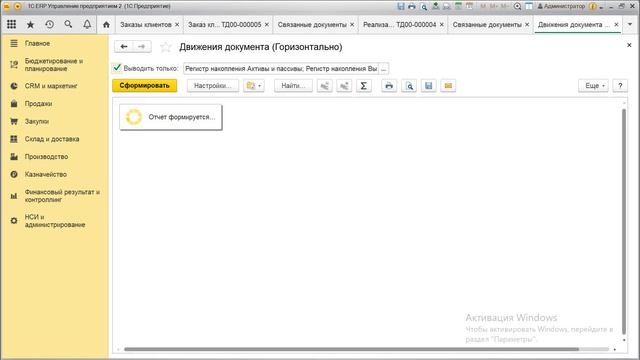Open report variants dropdown
The image size is (640, 360).
[254, 86]
